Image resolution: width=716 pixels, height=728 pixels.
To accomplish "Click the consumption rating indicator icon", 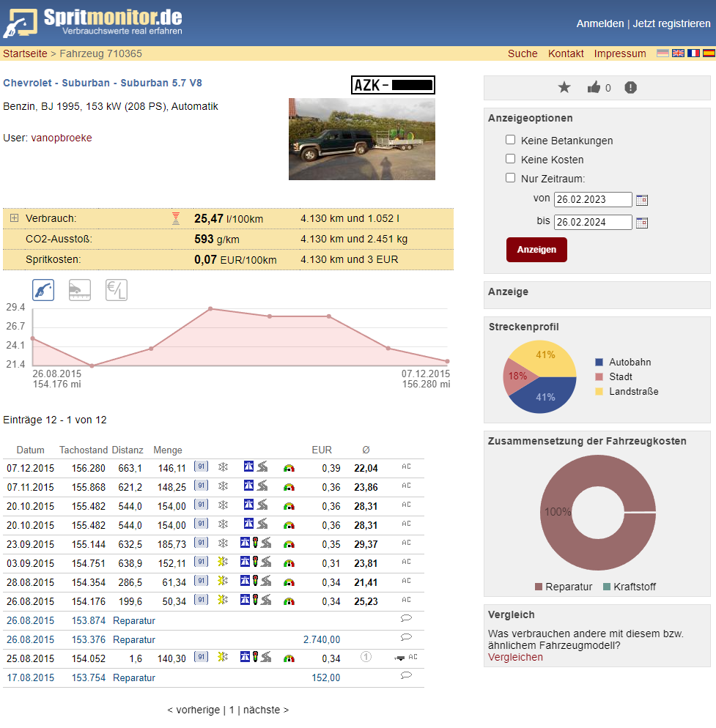I will (176, 218).
